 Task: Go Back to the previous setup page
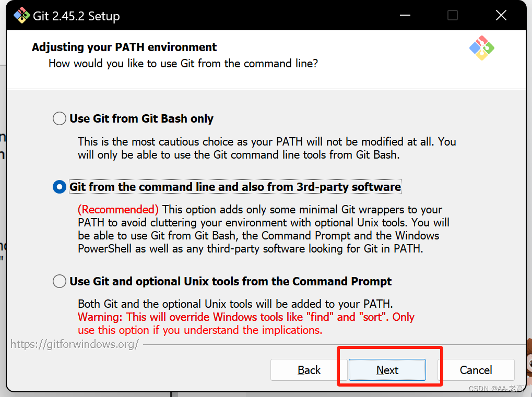coord(309,370)
